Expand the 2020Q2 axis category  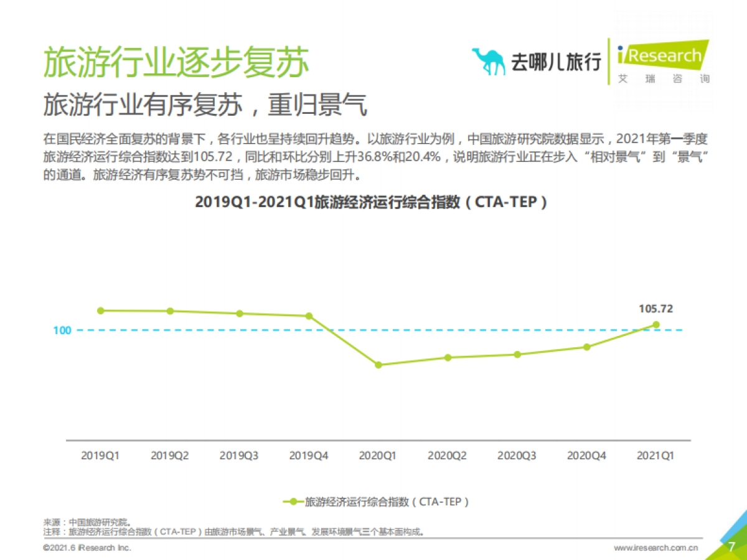(x=447, y=455)
